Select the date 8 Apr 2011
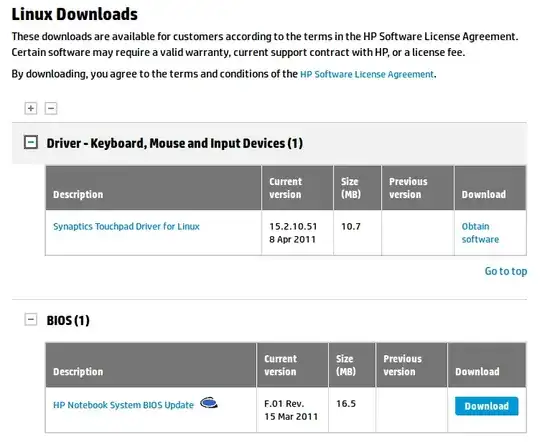The height and width of the screenshot is (442, 540). [292, 239]
